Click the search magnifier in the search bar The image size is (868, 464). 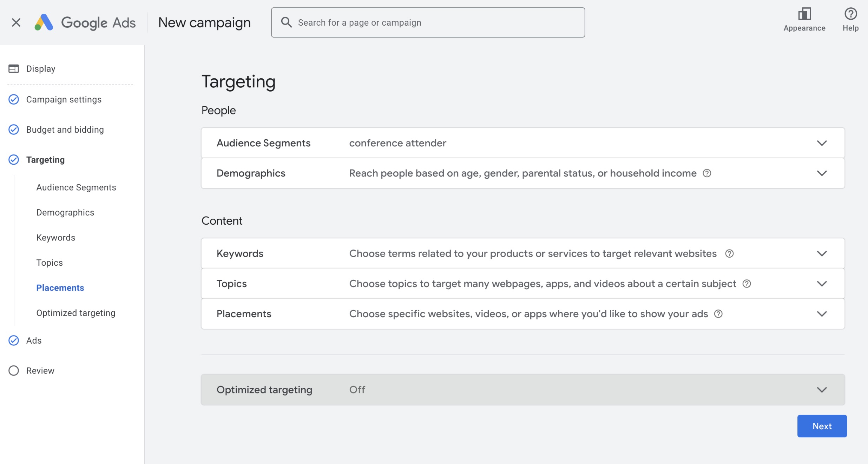pyautogui.click(x=287, y=22)
